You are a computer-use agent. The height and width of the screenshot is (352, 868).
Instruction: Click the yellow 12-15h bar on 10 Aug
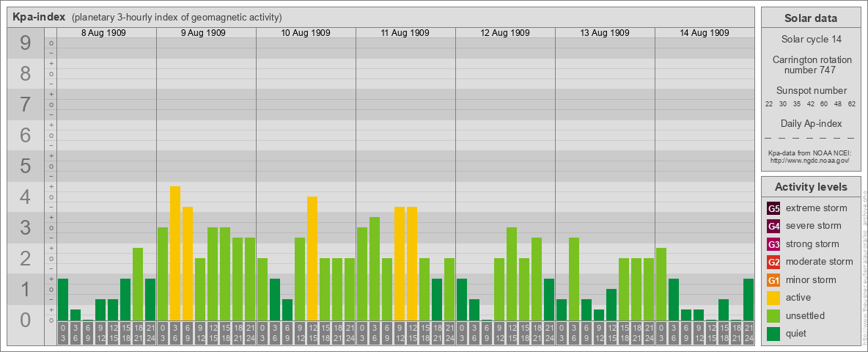tap(312, 258)
